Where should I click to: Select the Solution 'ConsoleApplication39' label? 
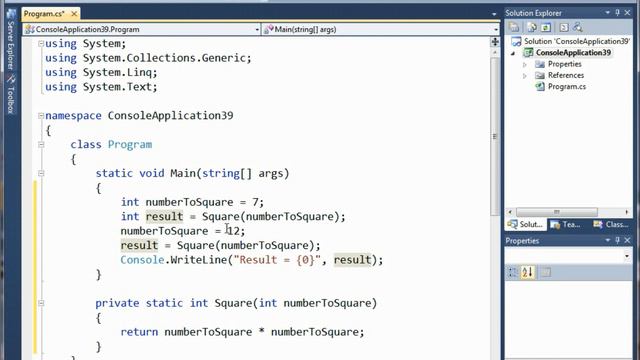pyautogui.click(x=577, y=41)
